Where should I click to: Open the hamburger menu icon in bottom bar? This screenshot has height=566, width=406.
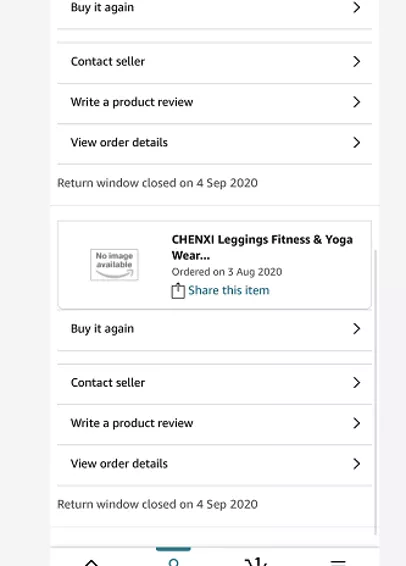pyautogui.click(x=338, y=562)
